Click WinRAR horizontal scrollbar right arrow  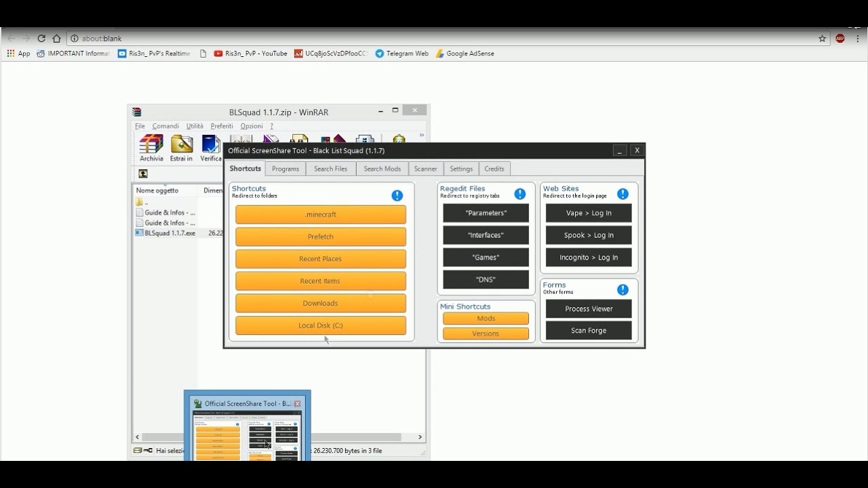point(420,437)
